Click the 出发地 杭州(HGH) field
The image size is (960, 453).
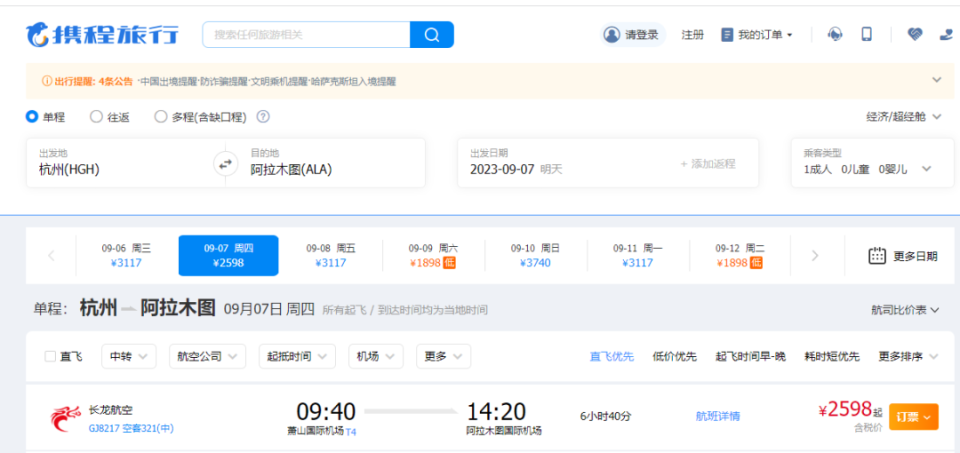click(120, 163)
